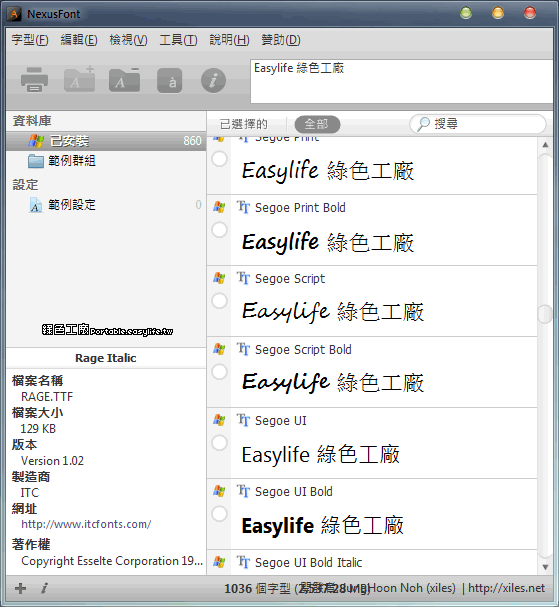Click the TrueType icon beside Segoe Script Bold

(x=243, y=349)
